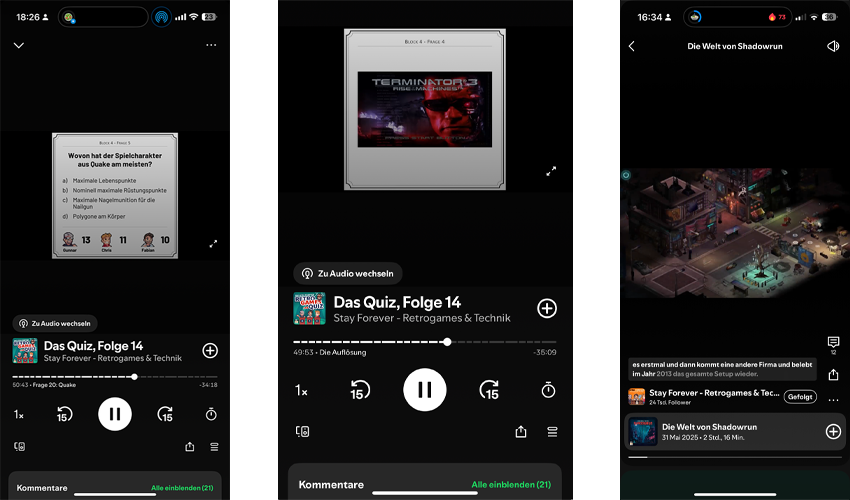Image resolution: width=850 pixels, height=500 pixels.
Task: Open sleep timer in the middle phone
Action: tap(549, 390)
